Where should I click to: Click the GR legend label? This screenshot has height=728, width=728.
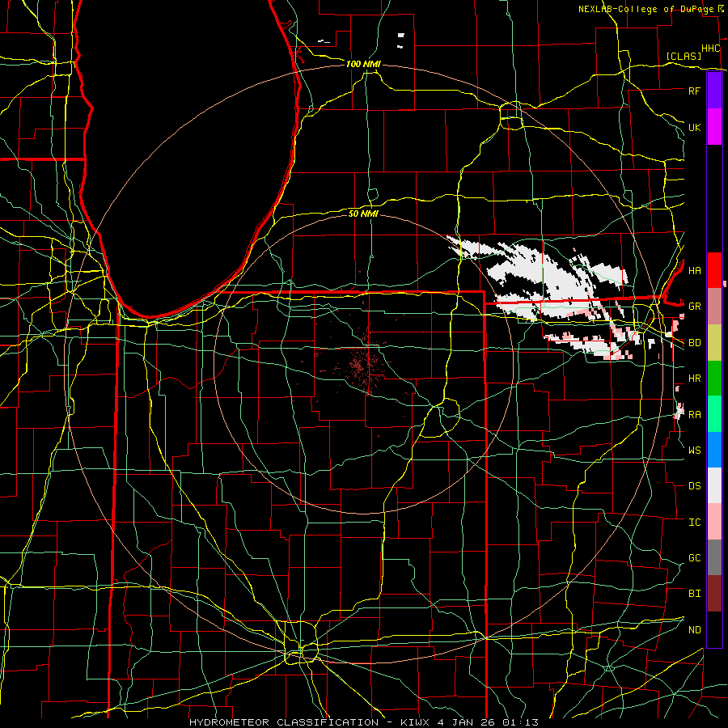pos(694,307)
